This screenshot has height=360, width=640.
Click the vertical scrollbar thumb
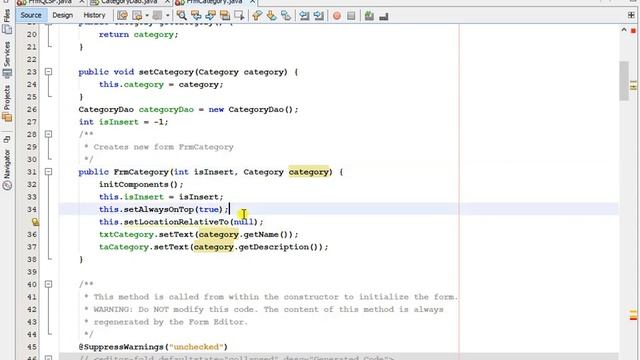(x=624, y=80)
